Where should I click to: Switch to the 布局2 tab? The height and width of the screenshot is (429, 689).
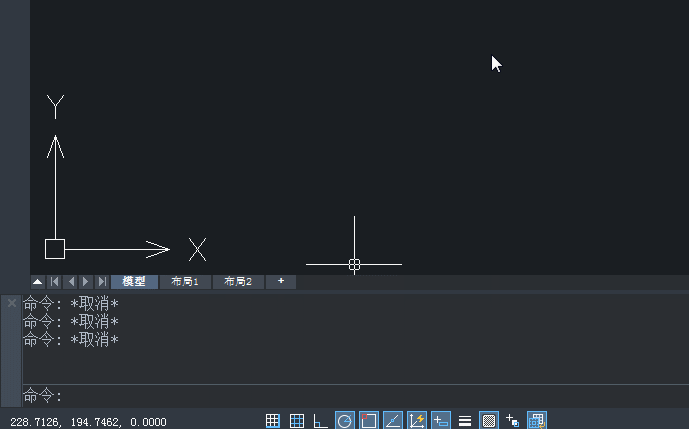238,282
